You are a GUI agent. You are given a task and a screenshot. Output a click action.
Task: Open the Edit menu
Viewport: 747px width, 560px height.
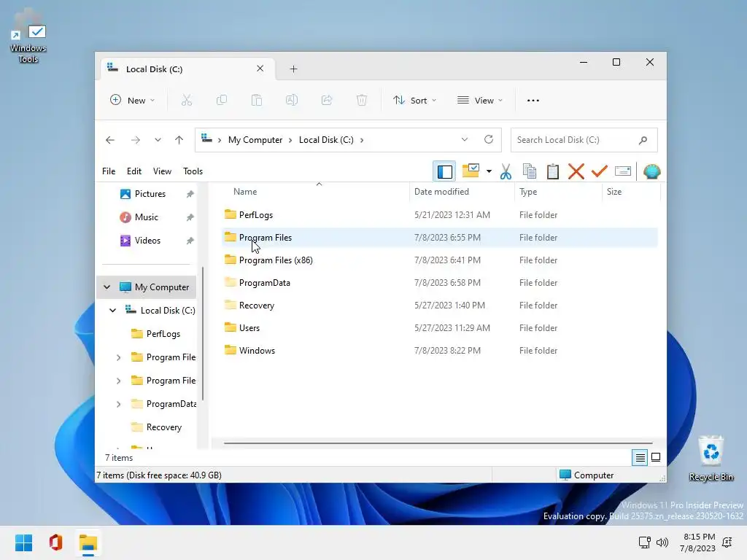134,171
